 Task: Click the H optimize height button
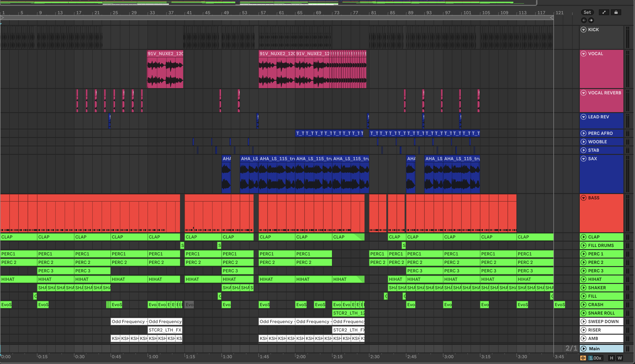tap(611, 358)
